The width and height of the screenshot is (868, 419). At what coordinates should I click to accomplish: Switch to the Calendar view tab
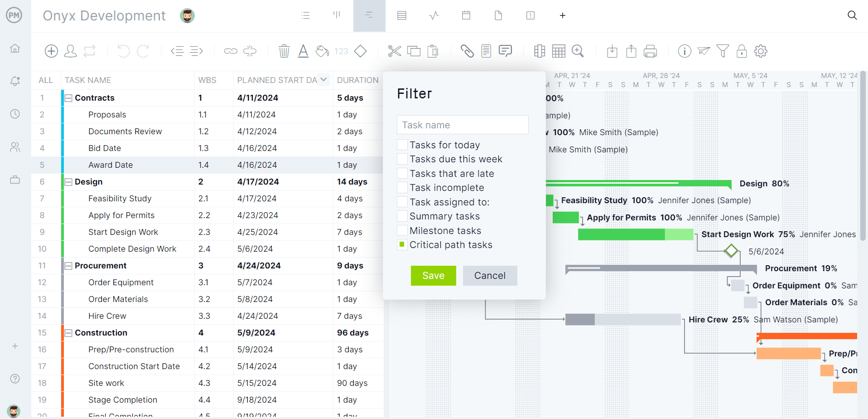[466, 15]
